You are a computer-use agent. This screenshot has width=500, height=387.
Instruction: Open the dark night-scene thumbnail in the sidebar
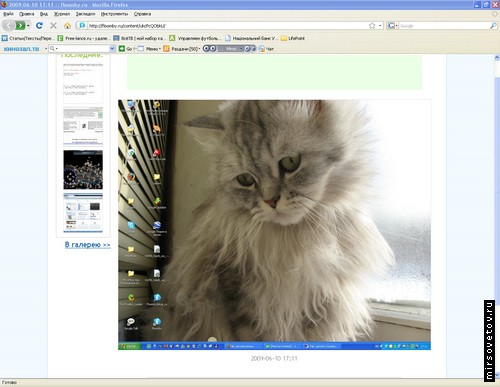pyautogui.click(x=83, y=170)
